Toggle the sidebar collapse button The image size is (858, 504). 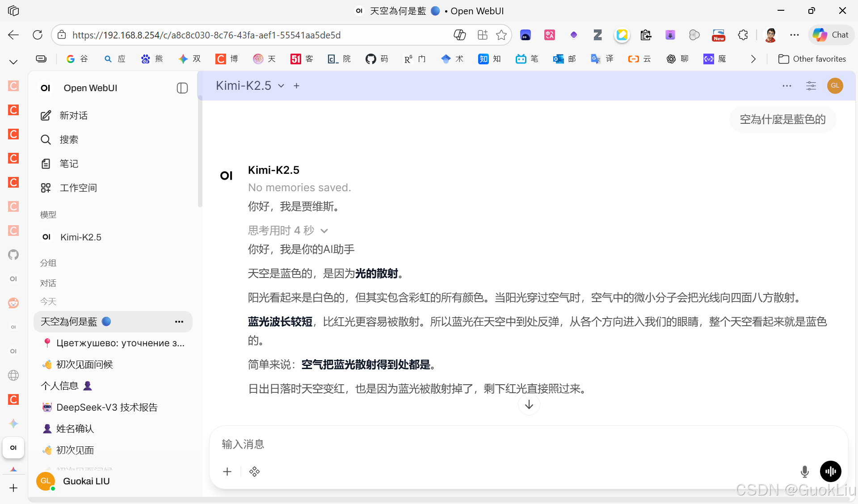(182, 88)
